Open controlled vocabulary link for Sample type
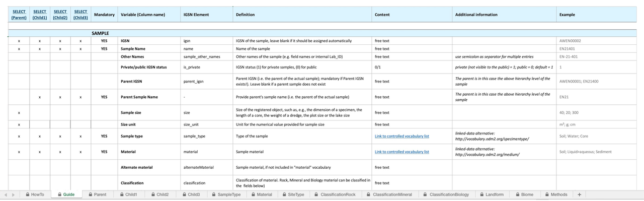644x201 pixels. point(402,136)
